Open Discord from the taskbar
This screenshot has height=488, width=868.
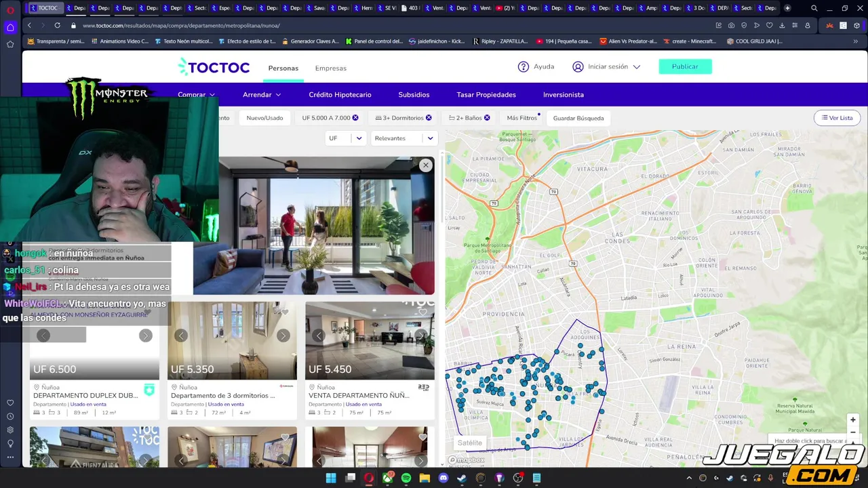[443, 479]
